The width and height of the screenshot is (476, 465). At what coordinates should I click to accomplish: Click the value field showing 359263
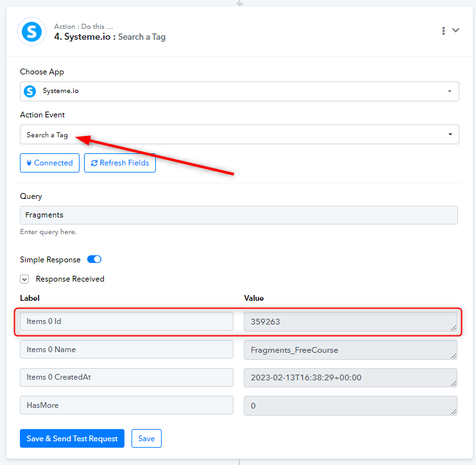point(350,321)
